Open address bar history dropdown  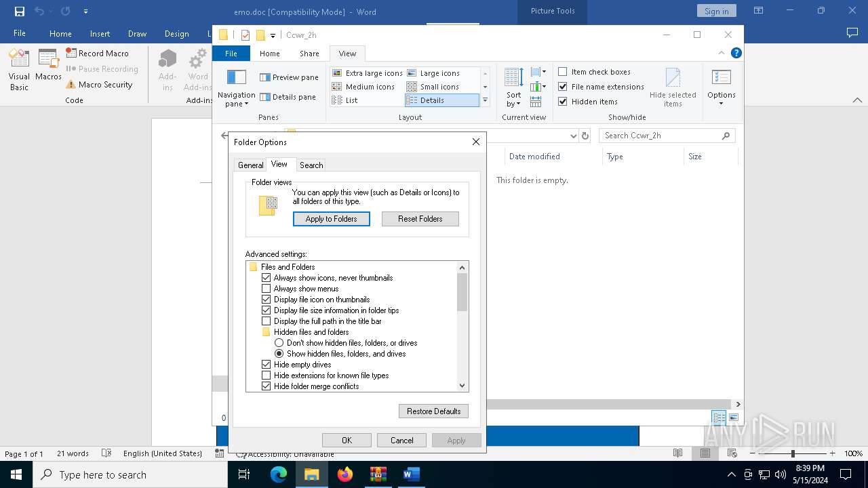(x=574, y=136)
